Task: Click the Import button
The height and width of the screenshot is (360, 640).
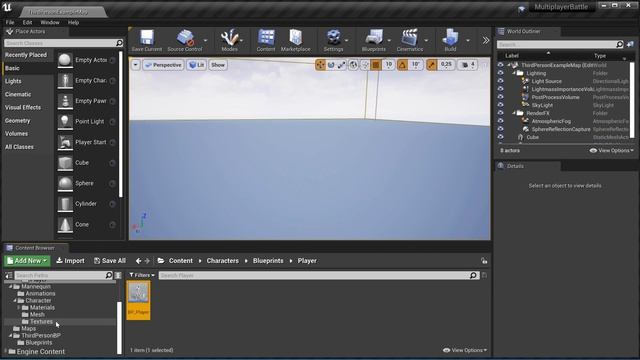Action: pyautogui.click(x=70, y=261)
